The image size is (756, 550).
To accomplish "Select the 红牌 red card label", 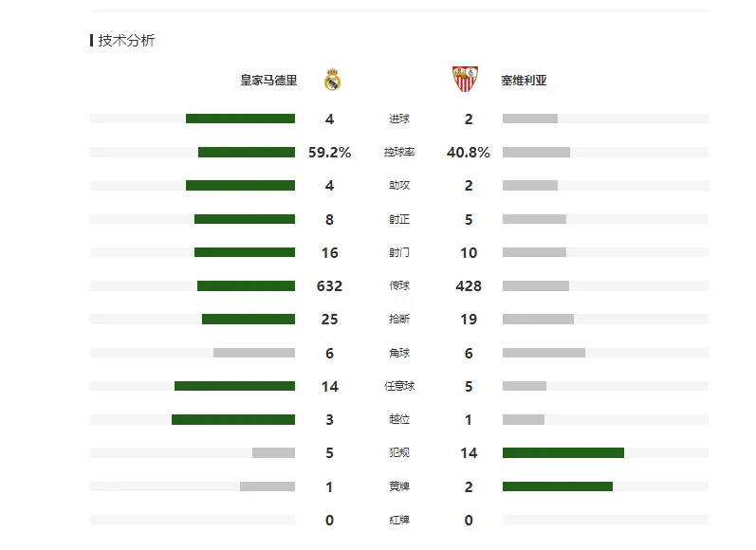I will click(x=399, y=520).
